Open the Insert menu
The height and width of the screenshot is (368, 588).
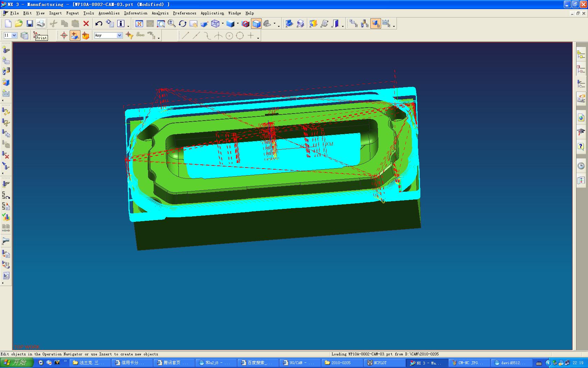55,13
